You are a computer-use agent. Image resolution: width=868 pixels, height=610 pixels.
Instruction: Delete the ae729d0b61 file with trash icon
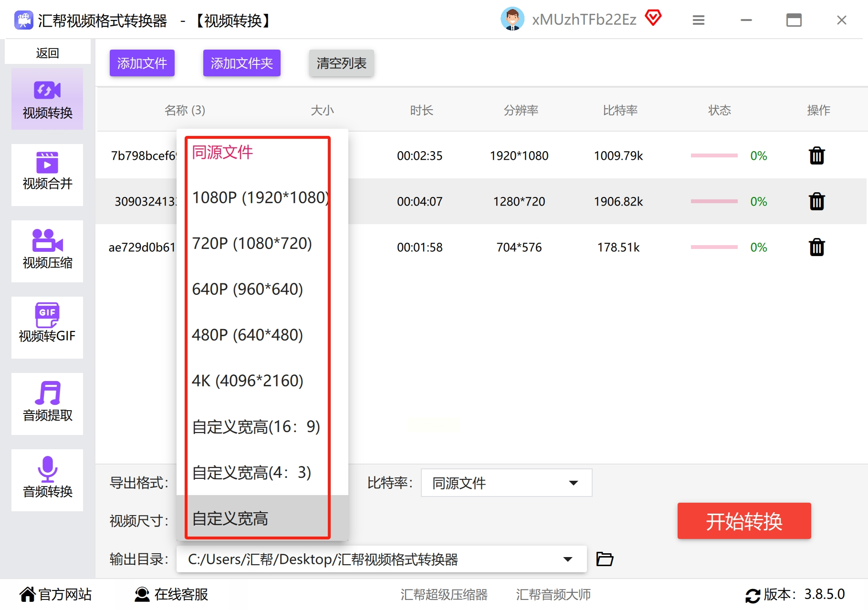pos(816,247)
